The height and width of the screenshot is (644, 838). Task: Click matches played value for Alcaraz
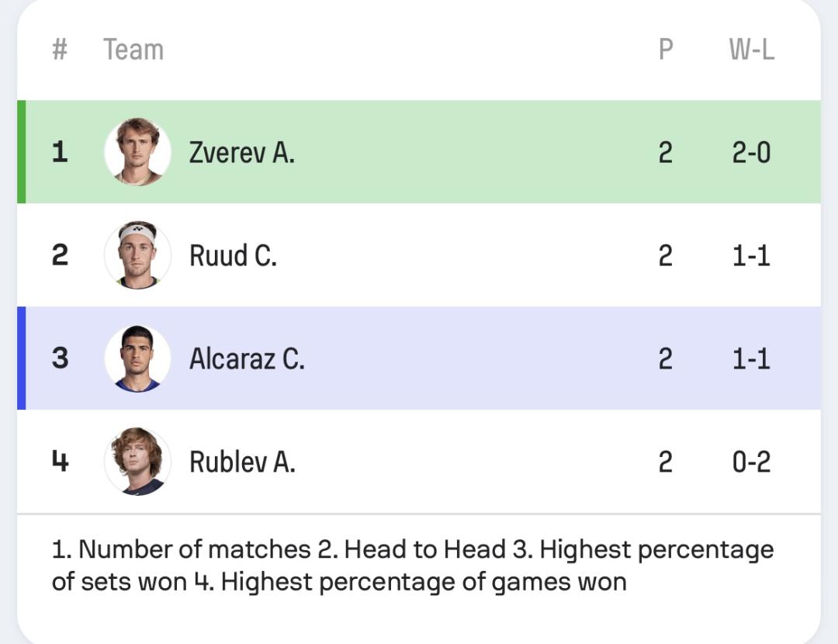666,358
